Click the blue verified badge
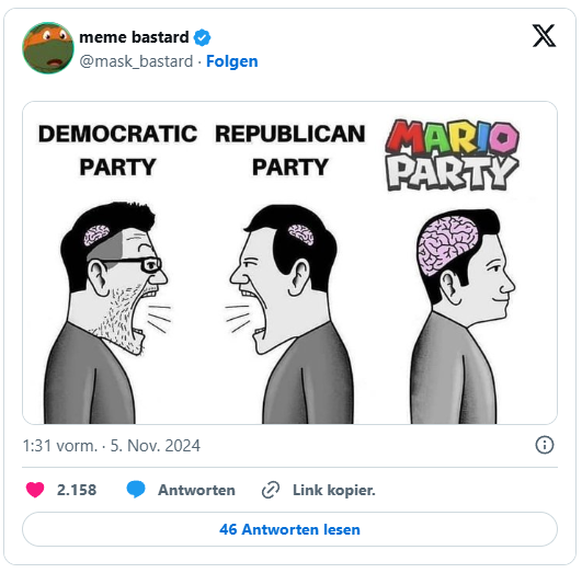The height and width of the screenshot is (573, 582). coord(202,37)
